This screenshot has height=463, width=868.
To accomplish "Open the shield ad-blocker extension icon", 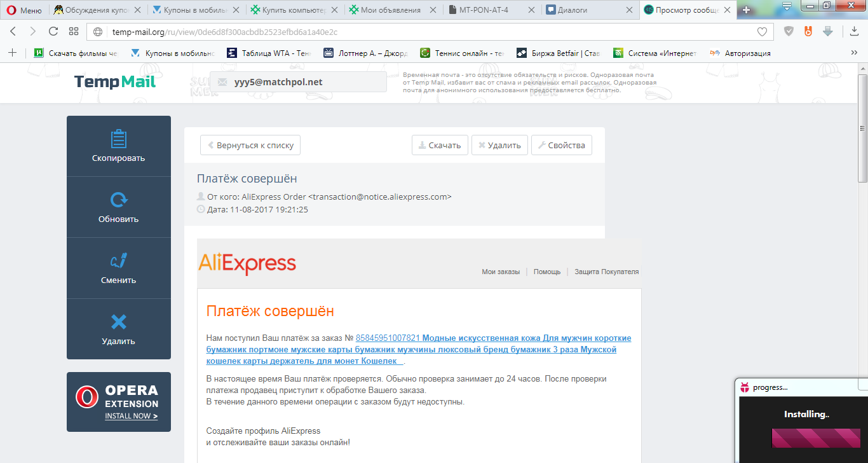I will [x=789, y=31].
